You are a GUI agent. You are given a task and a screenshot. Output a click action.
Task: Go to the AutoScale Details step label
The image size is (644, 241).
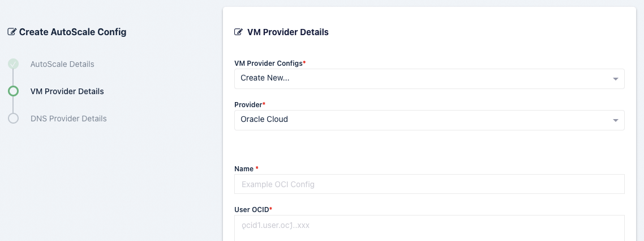[x=62, y=64]
